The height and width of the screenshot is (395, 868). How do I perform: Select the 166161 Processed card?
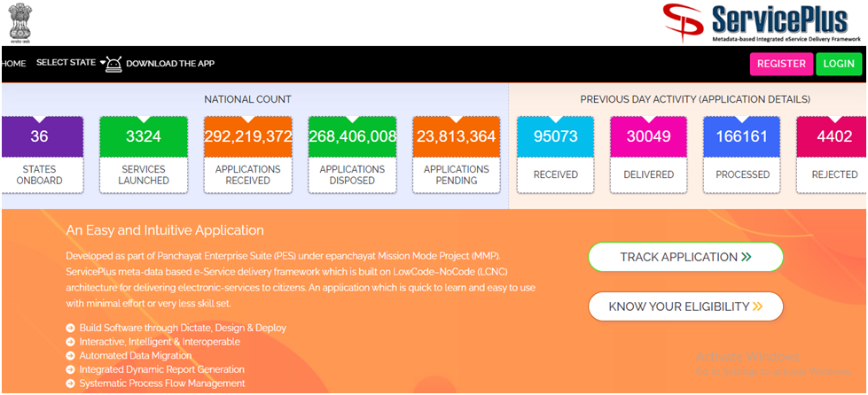click(x=742, y=154)
